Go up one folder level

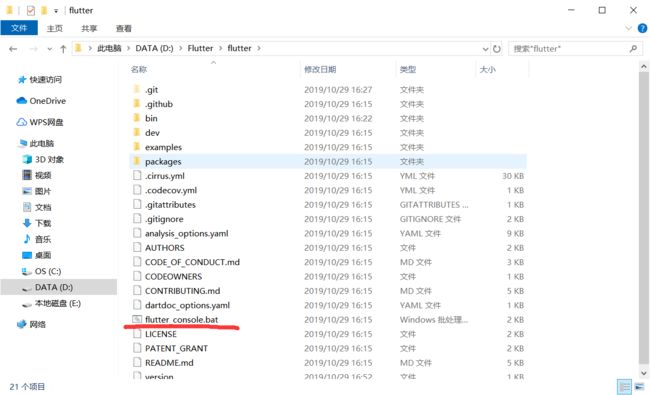[x=63, y=49]
